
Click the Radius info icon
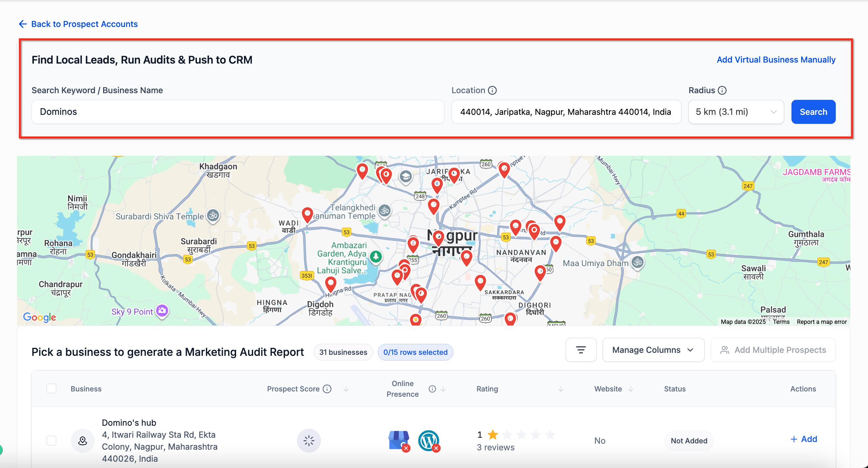click(722, 90)
